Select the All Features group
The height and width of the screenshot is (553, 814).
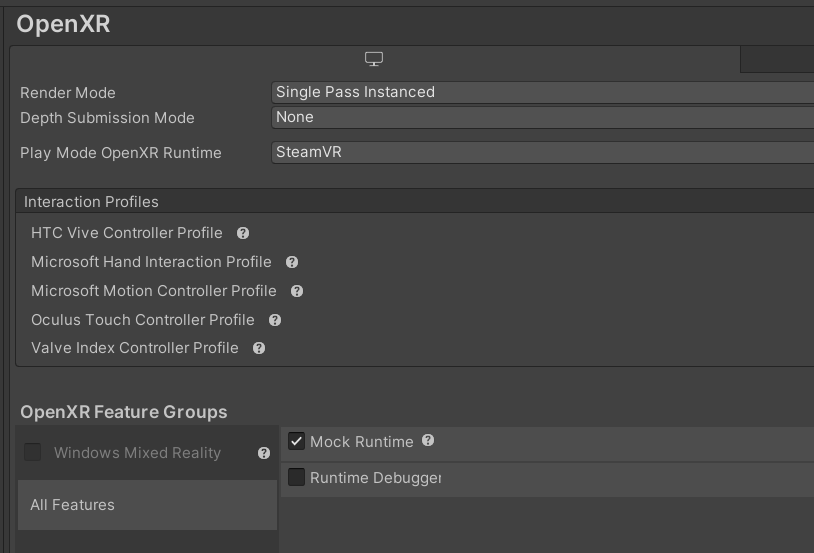pyautogui.click(x=147, y=505)
